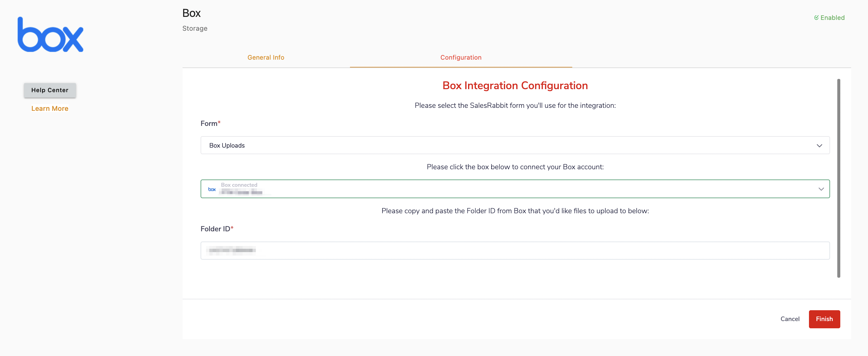This screenshot has width=868, height=356.
Task: Switch to the General Info tab
Action: click(266, 57)
